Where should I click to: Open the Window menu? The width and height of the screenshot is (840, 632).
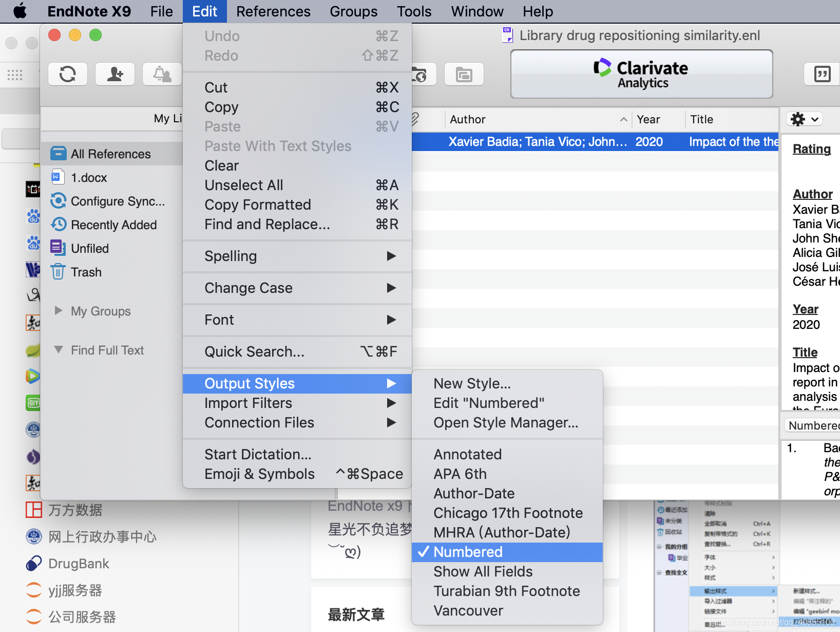(x=477, y=11)
